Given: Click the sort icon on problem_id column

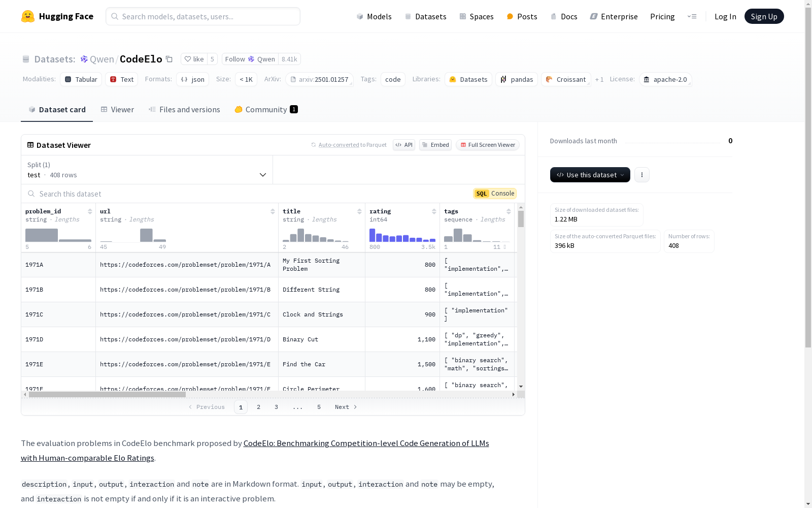Looking at the screenshot, I should (90, 211).
